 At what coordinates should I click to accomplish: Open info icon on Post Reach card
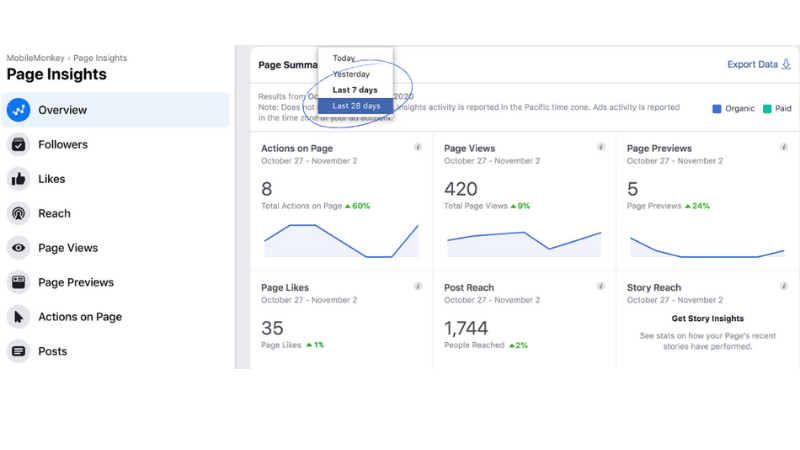601,286
